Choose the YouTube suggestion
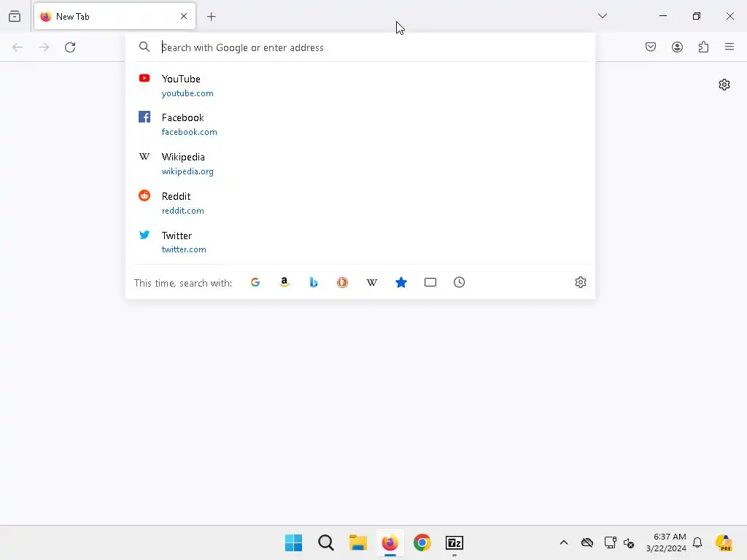 360,85
